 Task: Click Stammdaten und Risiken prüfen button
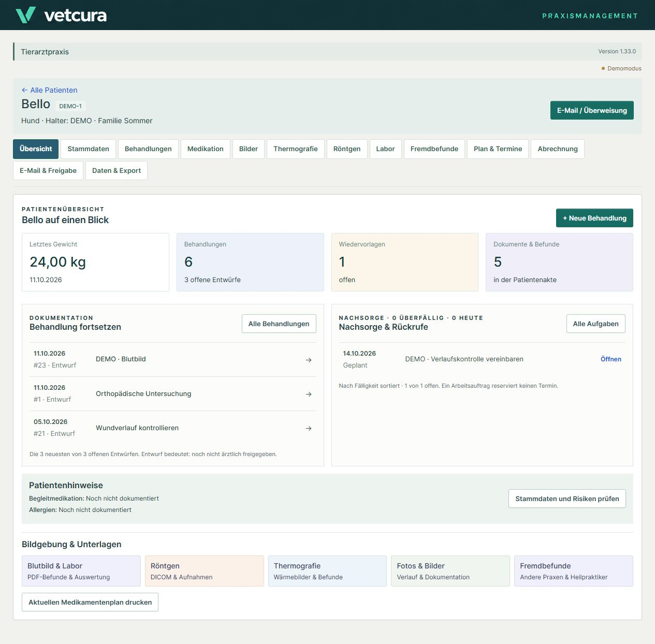pos(567,499)
